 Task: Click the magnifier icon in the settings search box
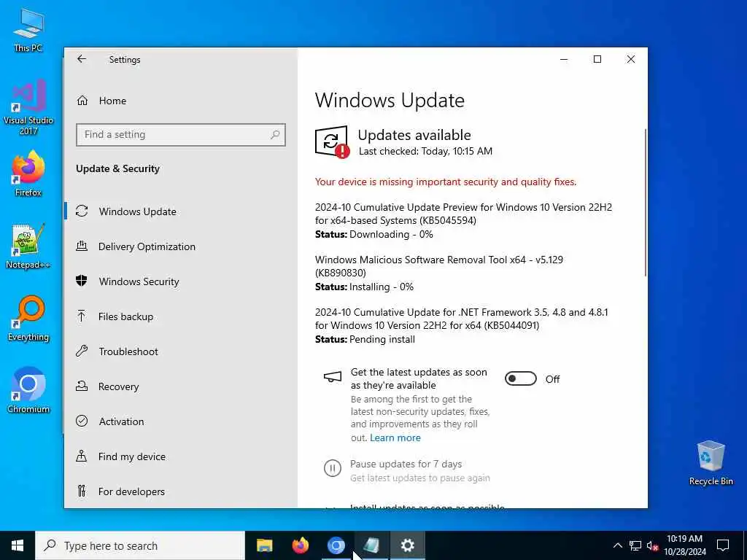pyautogui.click(x=275, y=135)
